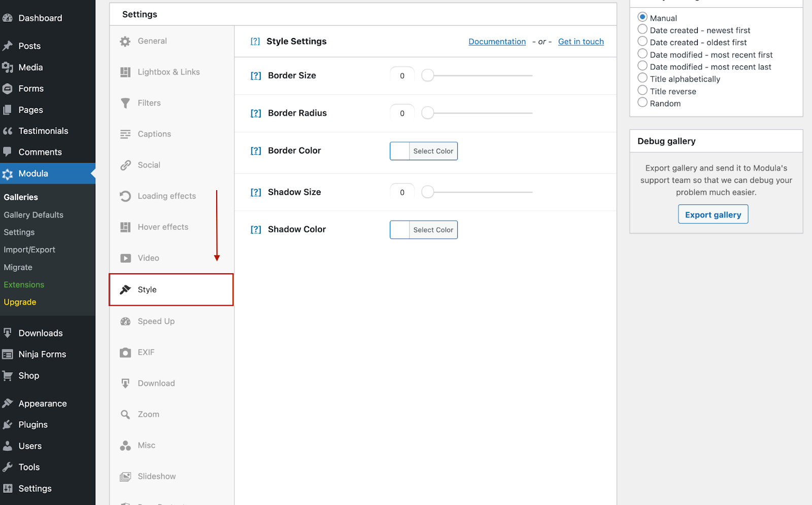Click the Pages icon in sidebar
Image resolution: width=812 pixels, height=505 pixels.
coord(8,110)
